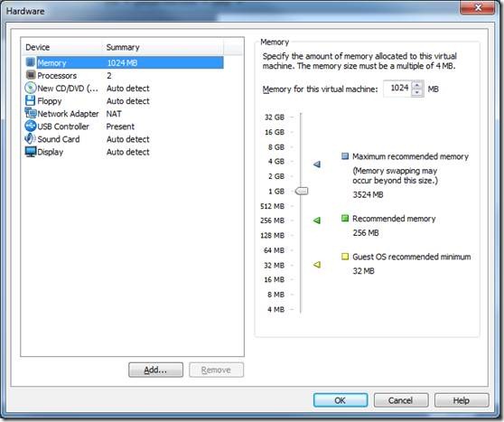Screen dimensions: 504x422
Task: Click the USB Controller icon
Action: (x=31, y=127)
